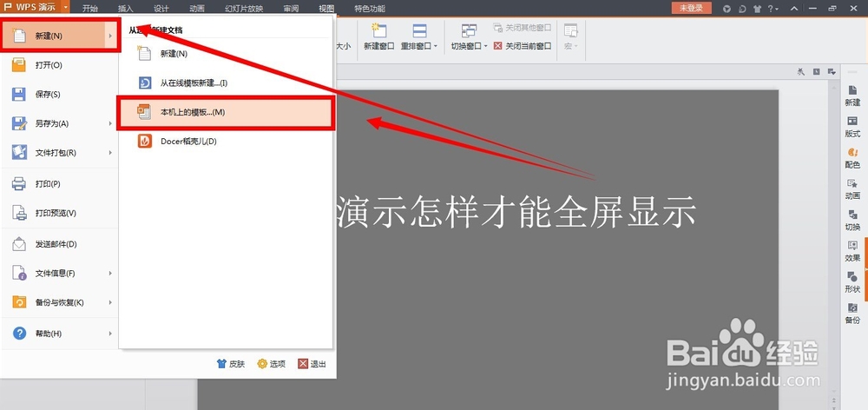Click the slide title text 演示怎样才能全屏显示
The image size is (868, 410).
pos(516,211)
